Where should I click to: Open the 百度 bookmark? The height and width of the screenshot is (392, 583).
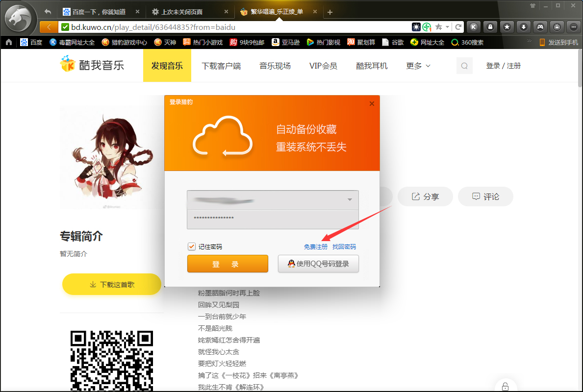31,42
